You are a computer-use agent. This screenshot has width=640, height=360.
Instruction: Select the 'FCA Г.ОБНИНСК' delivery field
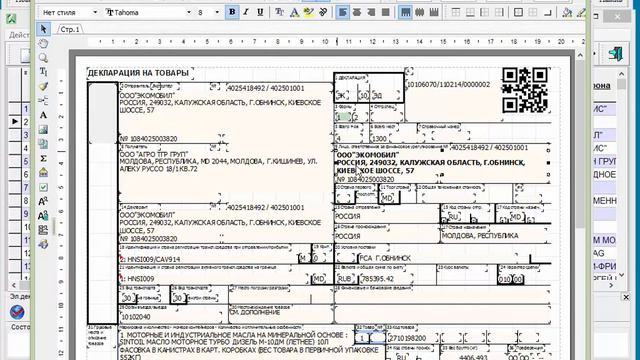tap(385, 258)
